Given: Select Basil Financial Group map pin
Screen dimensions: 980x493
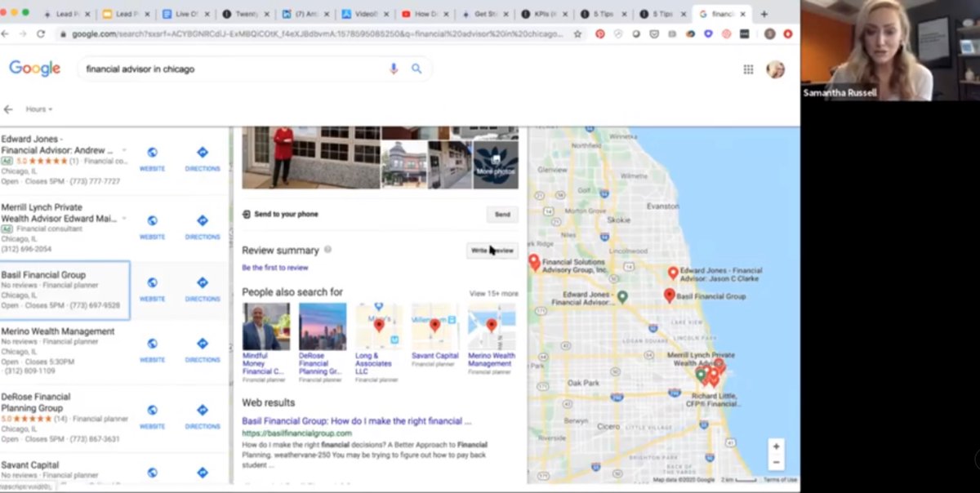Looking at the screenshot, I should click(670, 295).
